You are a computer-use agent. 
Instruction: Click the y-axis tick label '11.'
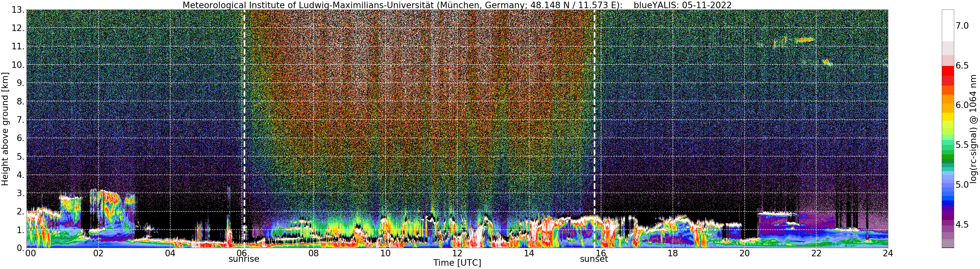(x=18, y=46)
